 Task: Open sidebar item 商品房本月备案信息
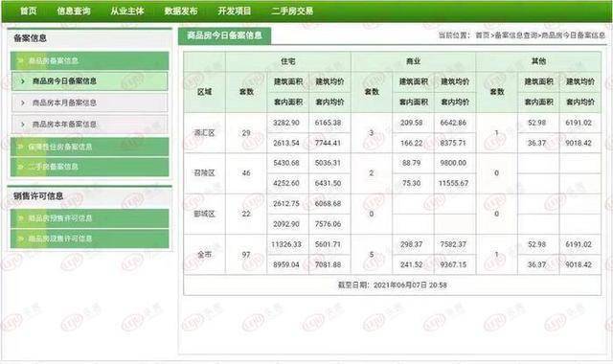click(89, 102)
